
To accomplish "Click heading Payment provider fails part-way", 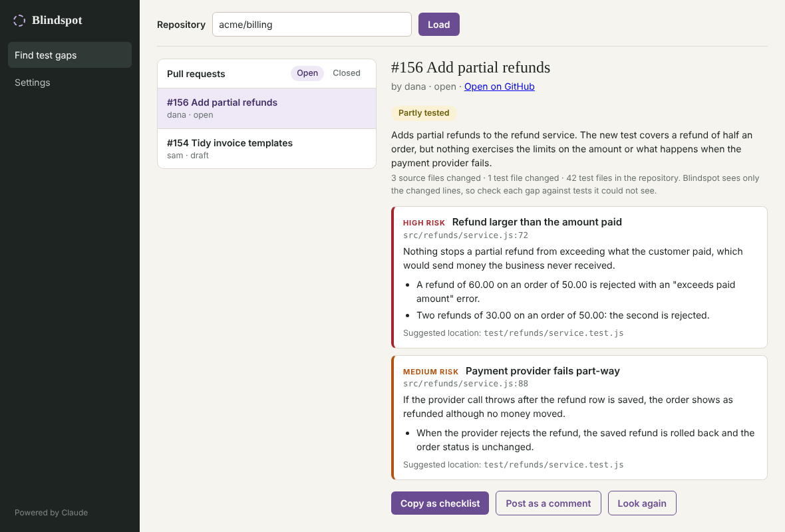I will [543, 371].
